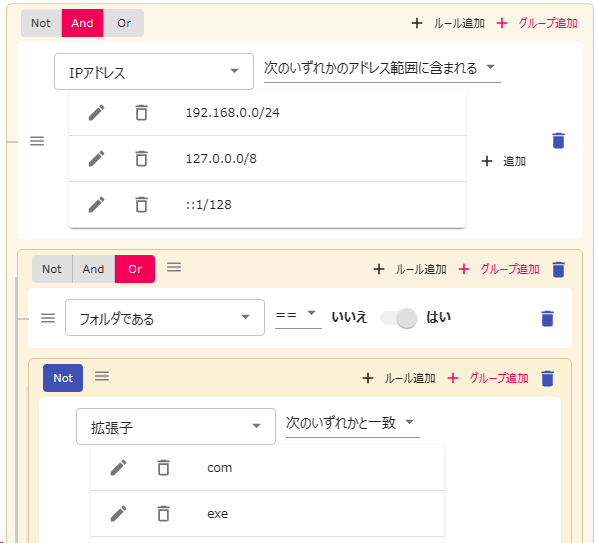Viewport: 594px width, 543px height.
Task: Enable Not in the top-level group
Action: (41, 23)
